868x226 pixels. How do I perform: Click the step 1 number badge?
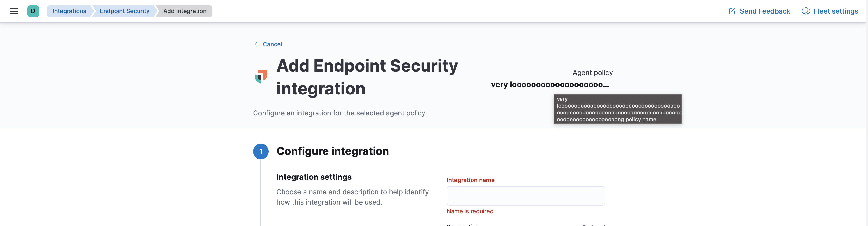(x=260, y=151)
